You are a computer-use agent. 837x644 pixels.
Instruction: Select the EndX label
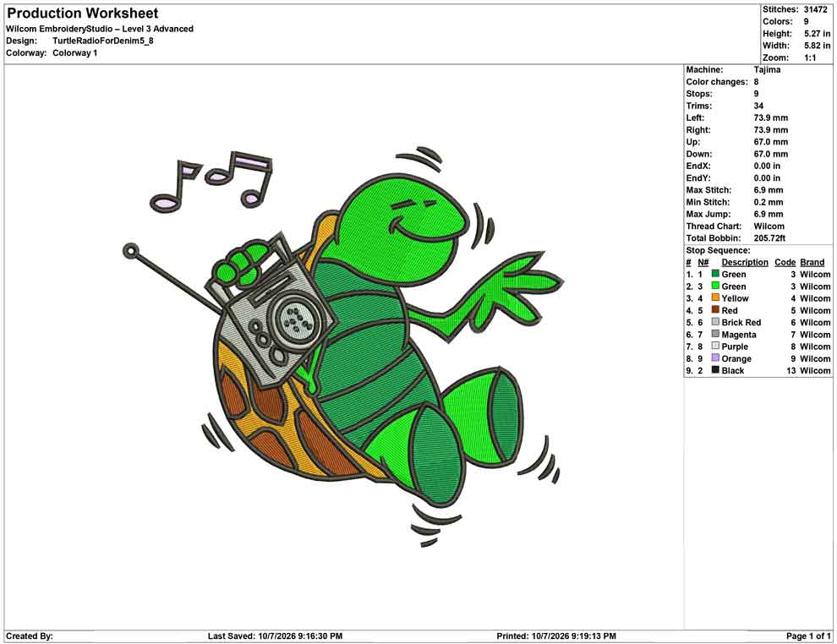698,166
